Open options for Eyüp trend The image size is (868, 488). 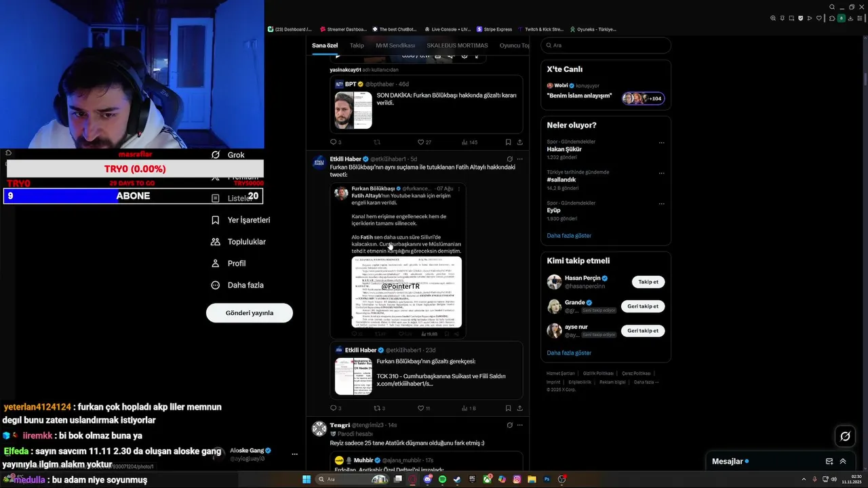(661, 203)
